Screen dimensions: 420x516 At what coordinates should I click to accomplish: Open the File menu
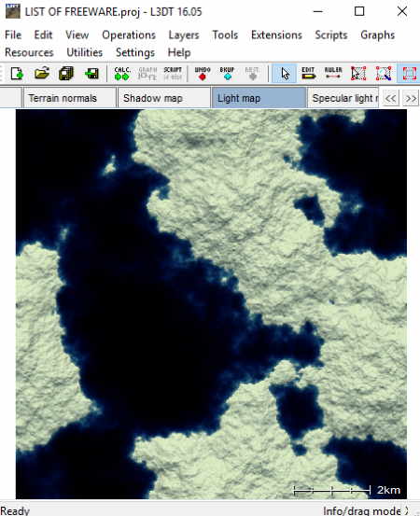(x=13, y=35)
